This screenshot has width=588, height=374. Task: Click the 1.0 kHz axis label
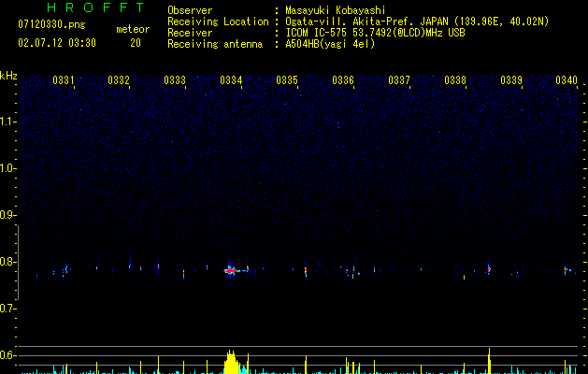coord(8,168)
